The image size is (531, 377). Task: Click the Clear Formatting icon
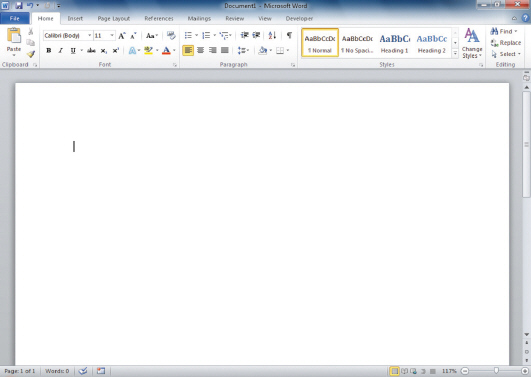(x=171, y=35)
